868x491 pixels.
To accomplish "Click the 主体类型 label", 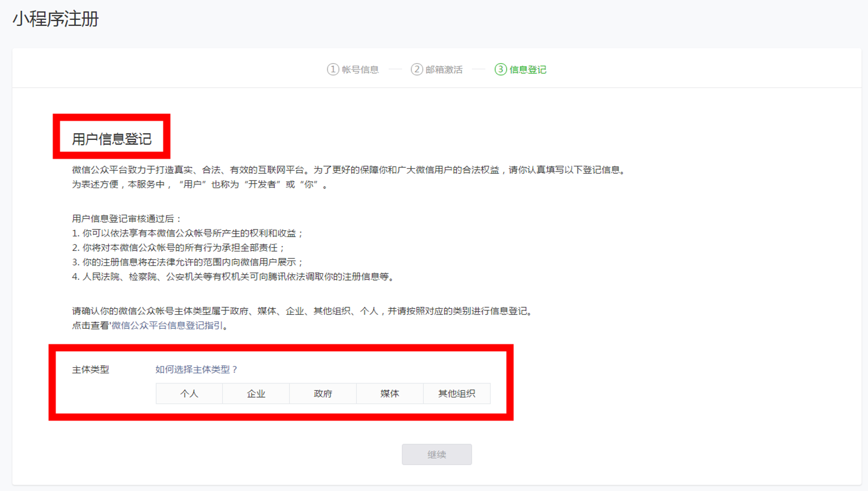I will click(x=90, y=369).
